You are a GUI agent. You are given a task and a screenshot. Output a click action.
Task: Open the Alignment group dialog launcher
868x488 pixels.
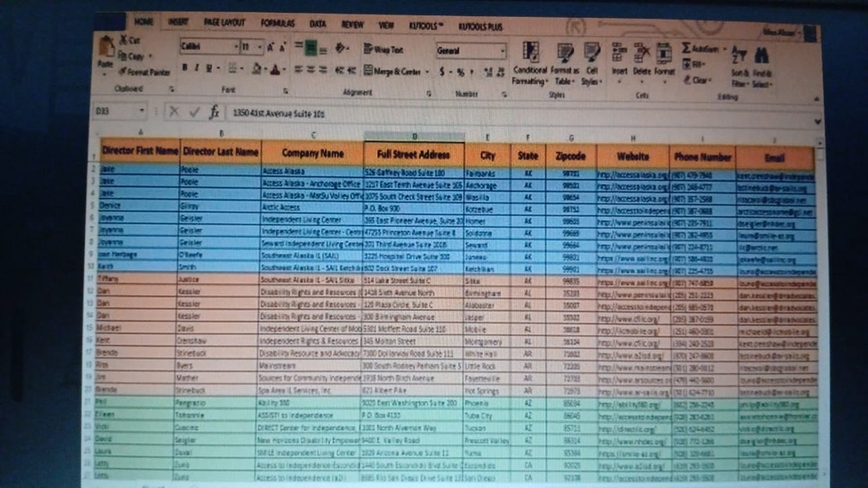429,93
